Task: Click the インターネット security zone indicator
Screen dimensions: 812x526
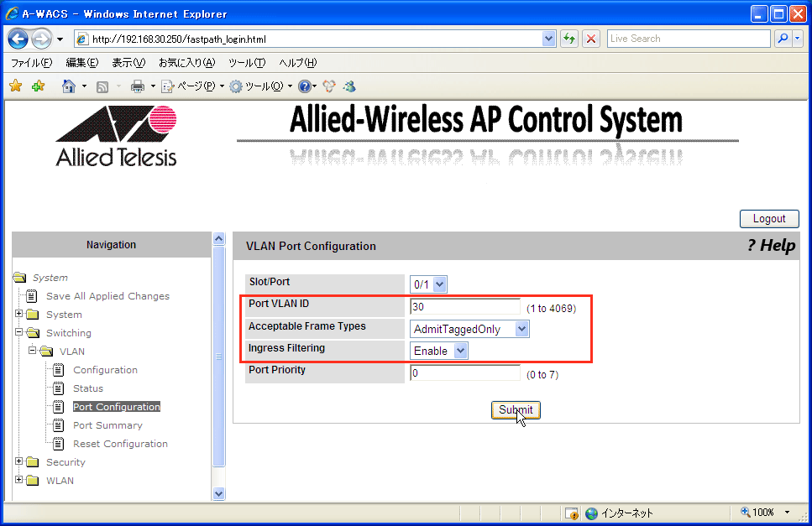Action: pyautogui.click(x=620, y=513)
